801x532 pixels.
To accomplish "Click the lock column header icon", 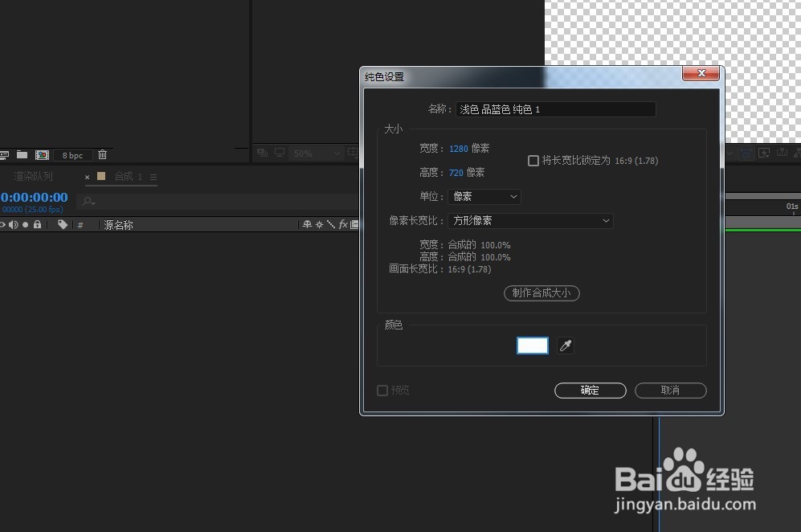I will 37,224.
